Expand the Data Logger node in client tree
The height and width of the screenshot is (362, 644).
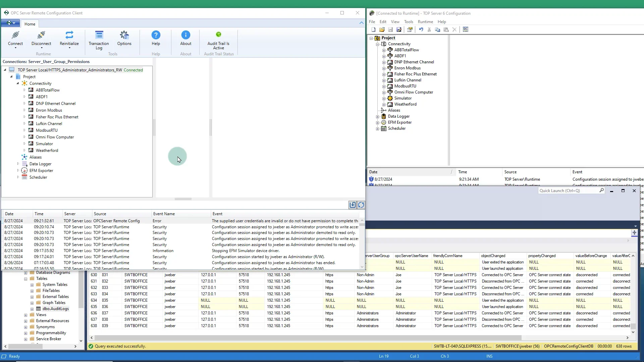pyautogui.click(x=18, y=164)
